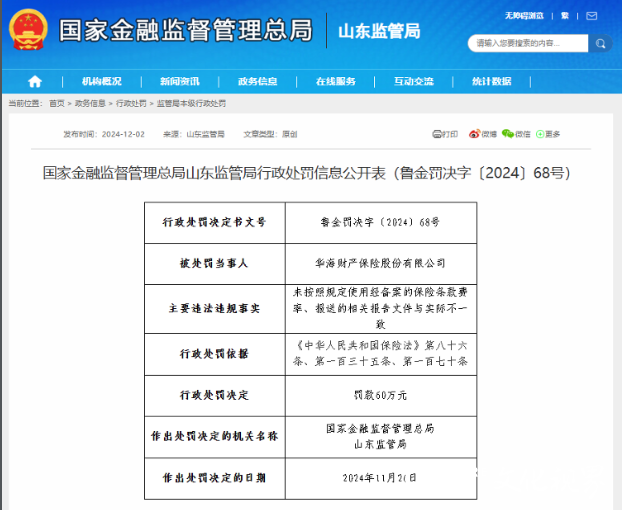Click cell 行政处罚决定书文号

pos(215,222)
